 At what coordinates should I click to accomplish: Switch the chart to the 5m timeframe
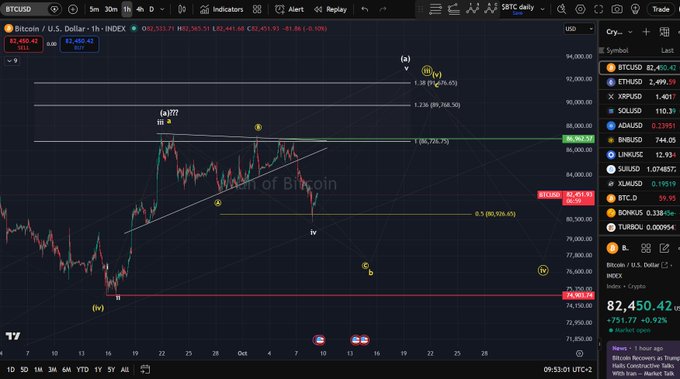[94, 9]
